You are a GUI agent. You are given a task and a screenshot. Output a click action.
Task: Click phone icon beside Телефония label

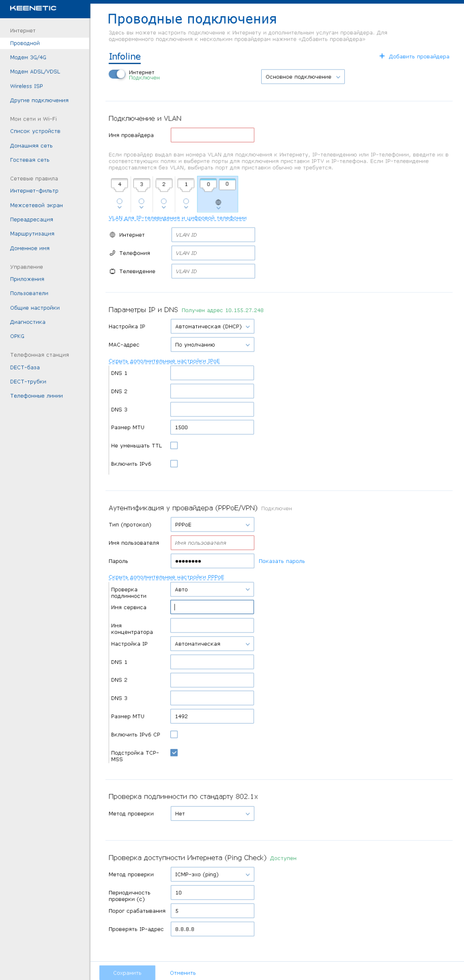(113, 253)
